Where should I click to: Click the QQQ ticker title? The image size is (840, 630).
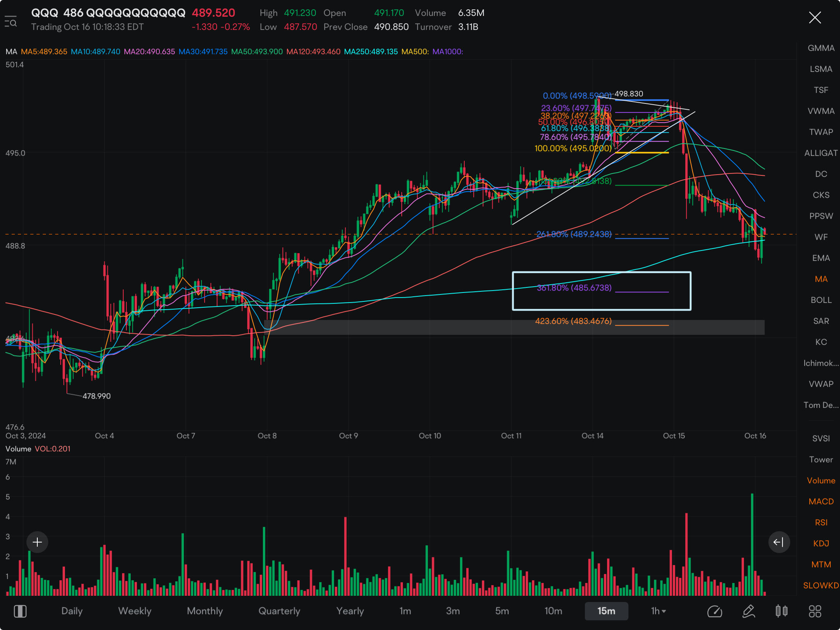(x=108, y=13)
